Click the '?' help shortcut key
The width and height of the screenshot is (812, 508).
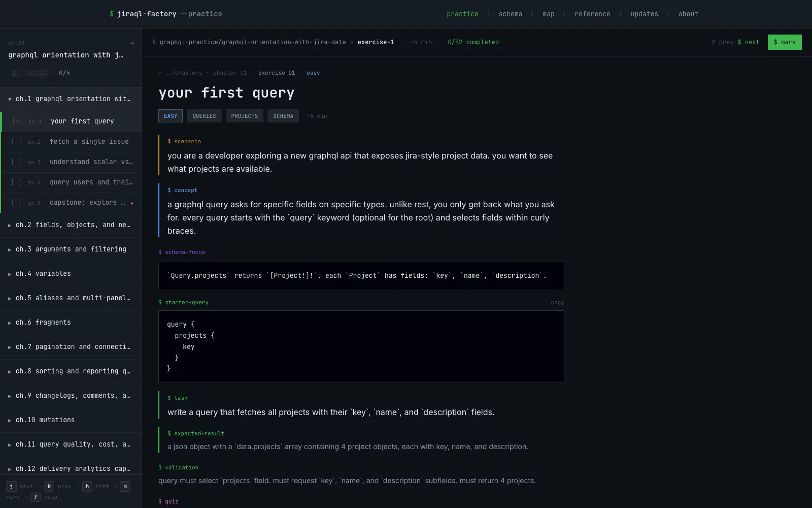point(35,497)
